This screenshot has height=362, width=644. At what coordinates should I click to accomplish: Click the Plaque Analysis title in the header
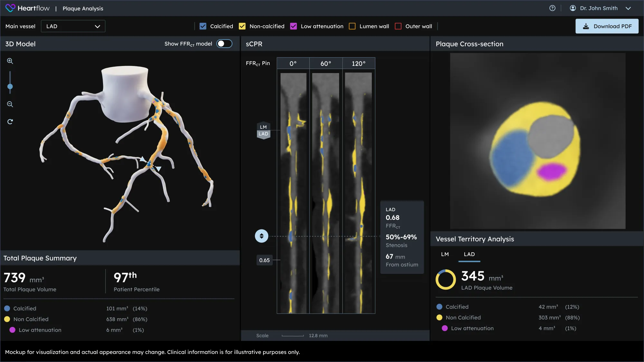pos(82,8)
